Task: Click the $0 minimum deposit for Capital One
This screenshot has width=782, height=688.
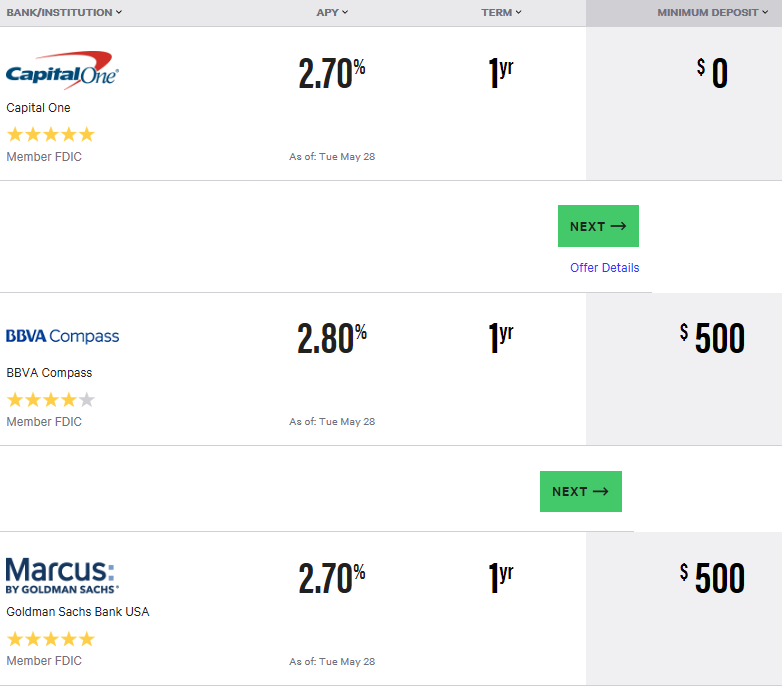Action: [713, 74]
